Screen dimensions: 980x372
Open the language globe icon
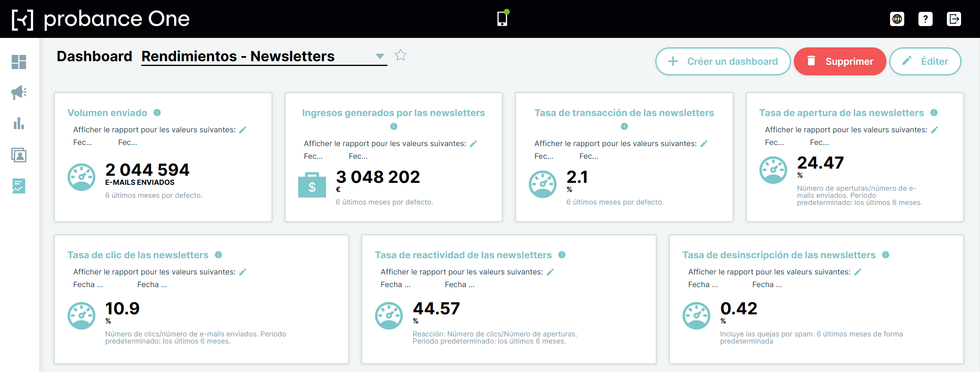click(x=897, y=19)
